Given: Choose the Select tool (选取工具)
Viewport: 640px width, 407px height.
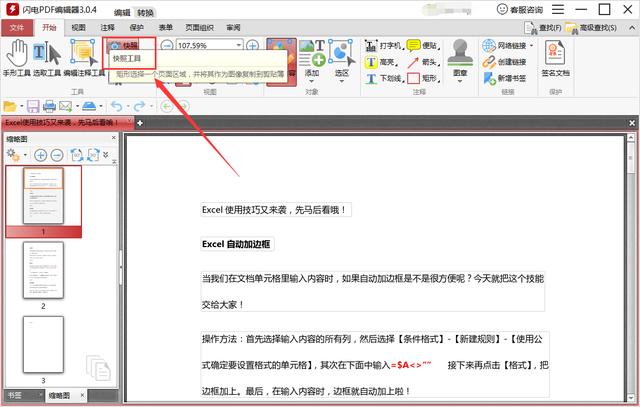Looking at the screenshot, I should click(x=47, y=58).
